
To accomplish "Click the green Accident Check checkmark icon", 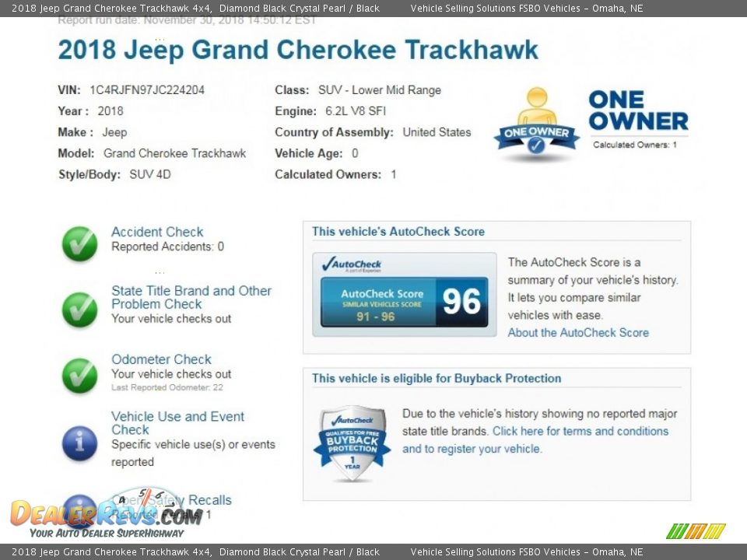I will pos(79,243).
